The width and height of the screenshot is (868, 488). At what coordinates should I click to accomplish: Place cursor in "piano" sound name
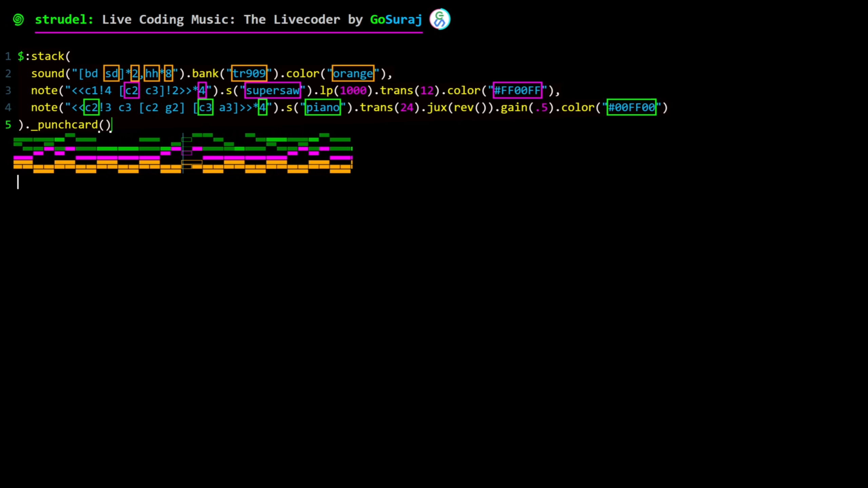pyautogui.click(x=322, y=108)
